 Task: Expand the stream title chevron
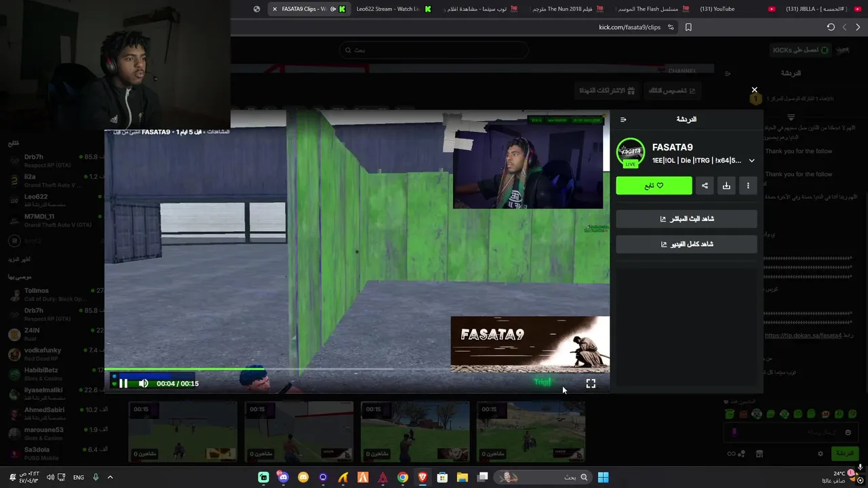(x=751, y=161)
